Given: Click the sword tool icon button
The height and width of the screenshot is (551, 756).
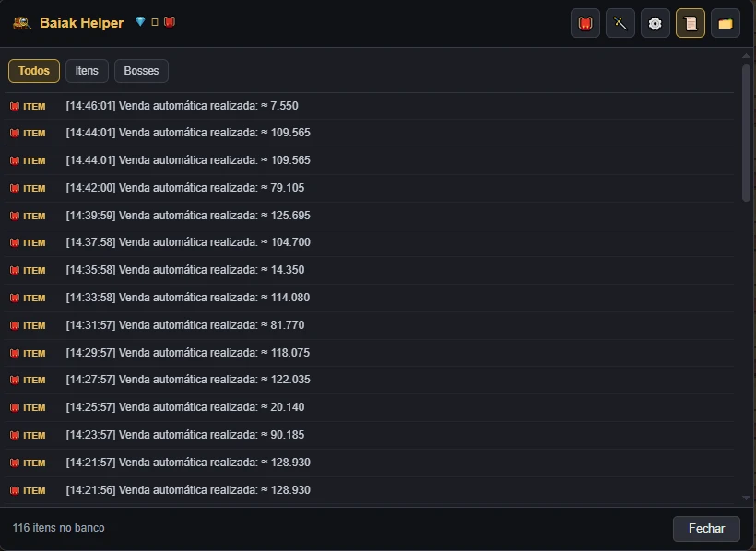Looking at the screenshot, I should [620, 23].
